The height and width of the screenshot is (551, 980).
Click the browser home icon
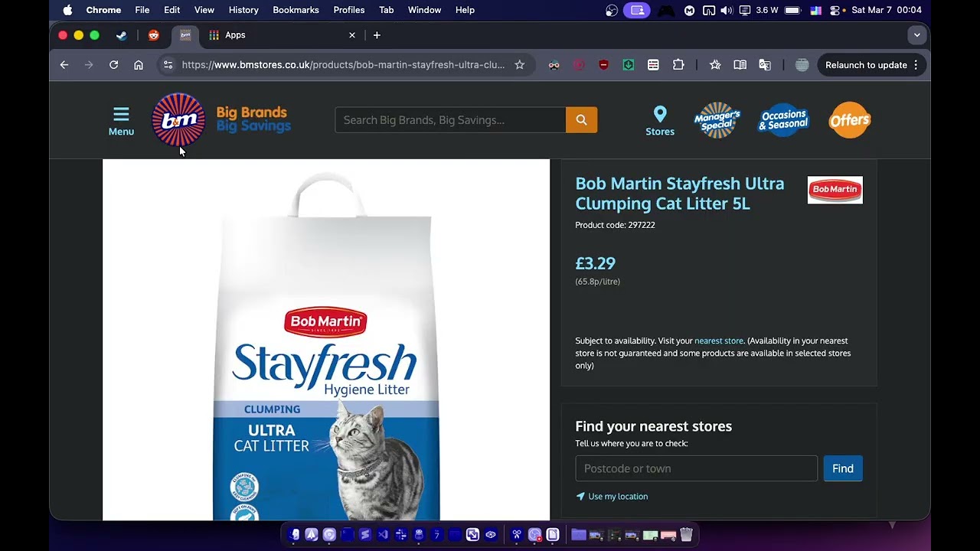[x=139, y=65]
